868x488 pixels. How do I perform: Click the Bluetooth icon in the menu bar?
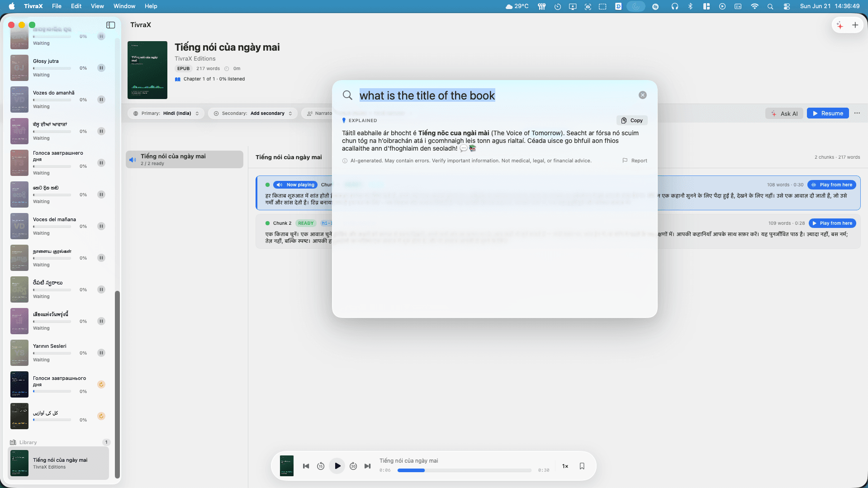coord(690,6)
